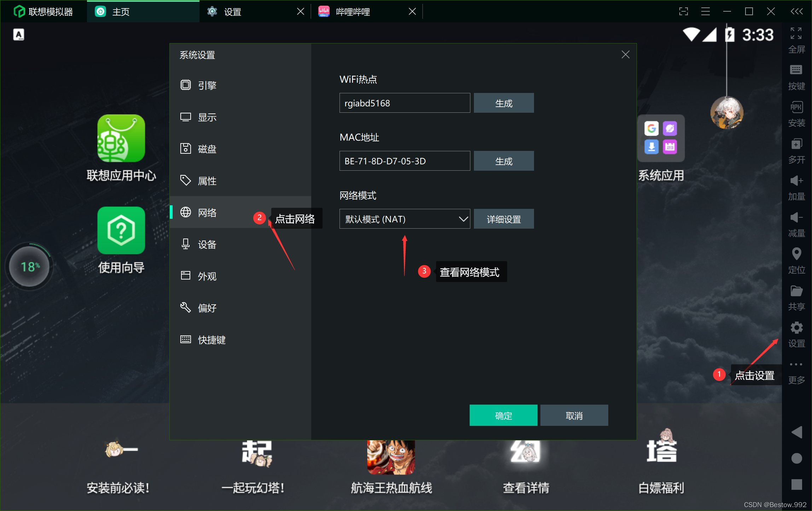The width and height of the screenshot is (812, 511).
Task: Open 详细设置 for network mode
Action: pyautogui.click(x=504, y=219)
